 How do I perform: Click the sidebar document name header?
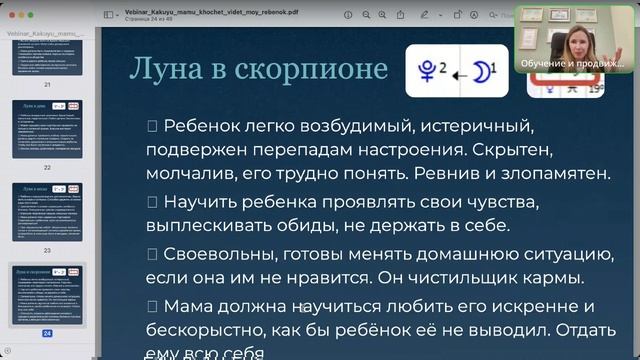click(44, 33)
